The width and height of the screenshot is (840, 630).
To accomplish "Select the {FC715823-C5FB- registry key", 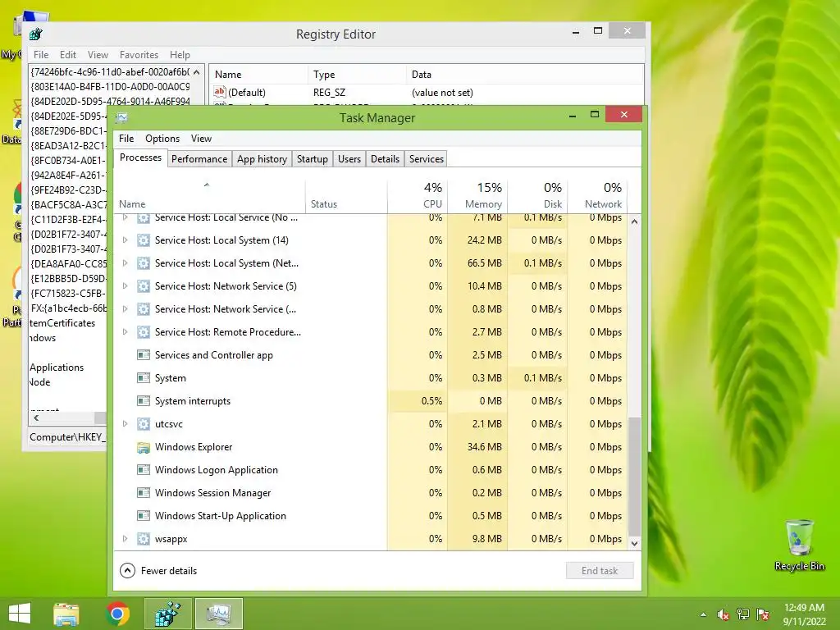I will [x=68, y=294].
